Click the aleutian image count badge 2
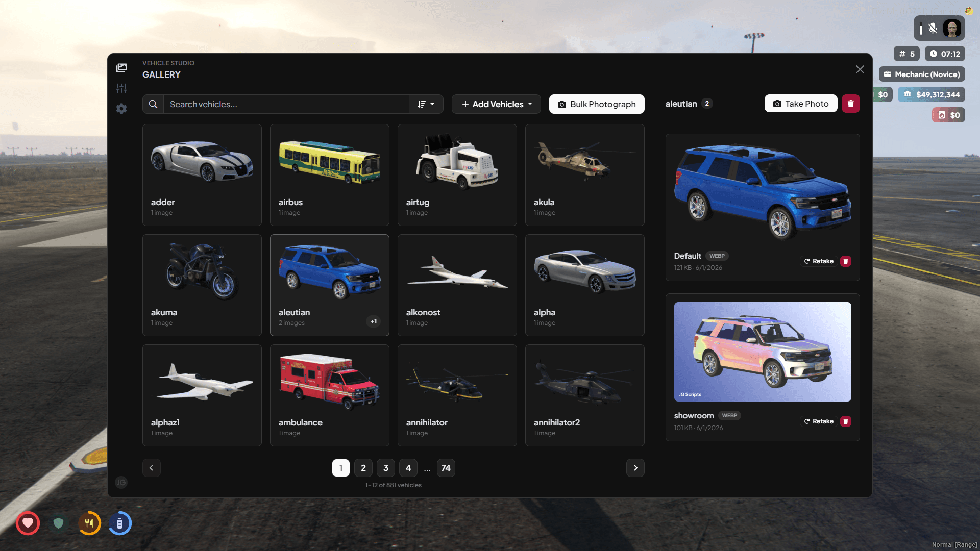This screenshot has height=551, width=980. tap(707, 104)
